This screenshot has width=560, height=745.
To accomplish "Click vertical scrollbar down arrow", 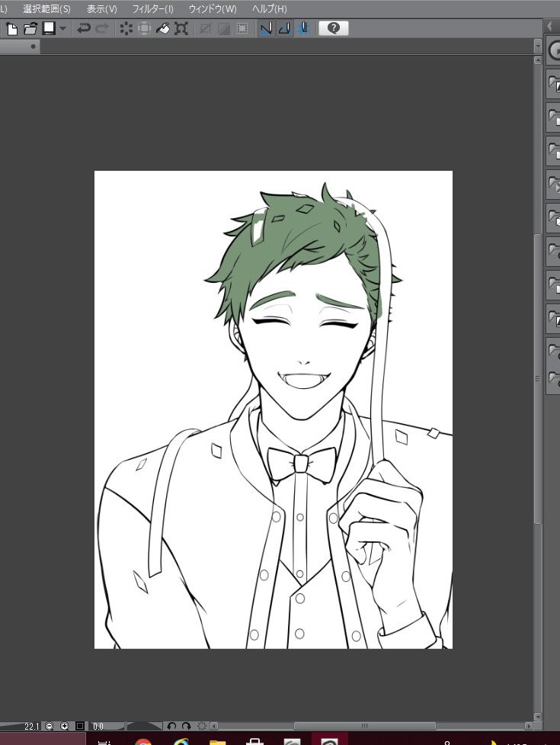I will [538, 717].
